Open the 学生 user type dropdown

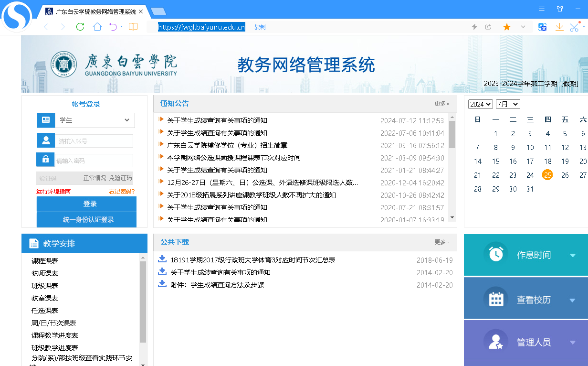pos(94,120)
